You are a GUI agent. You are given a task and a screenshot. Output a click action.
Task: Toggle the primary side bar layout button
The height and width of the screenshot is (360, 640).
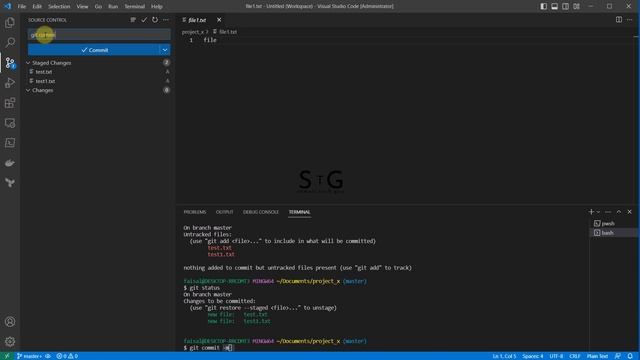[x=544, y=6]
